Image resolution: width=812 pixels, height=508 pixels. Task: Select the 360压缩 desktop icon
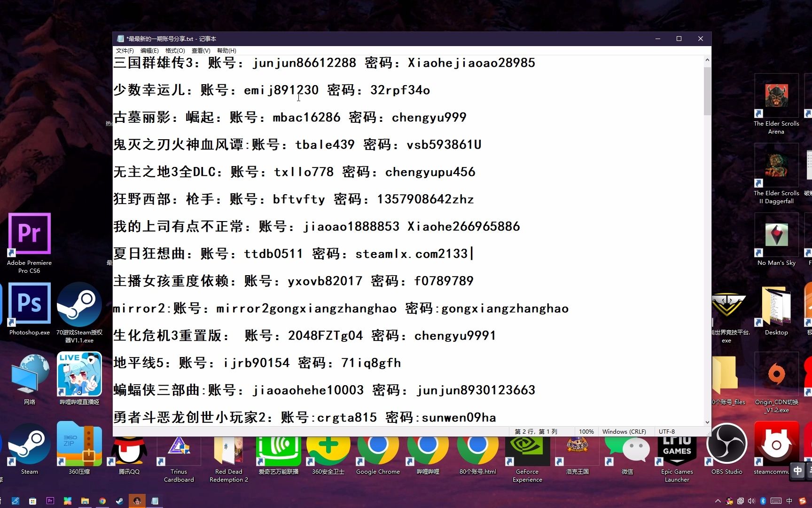(79, 448)
